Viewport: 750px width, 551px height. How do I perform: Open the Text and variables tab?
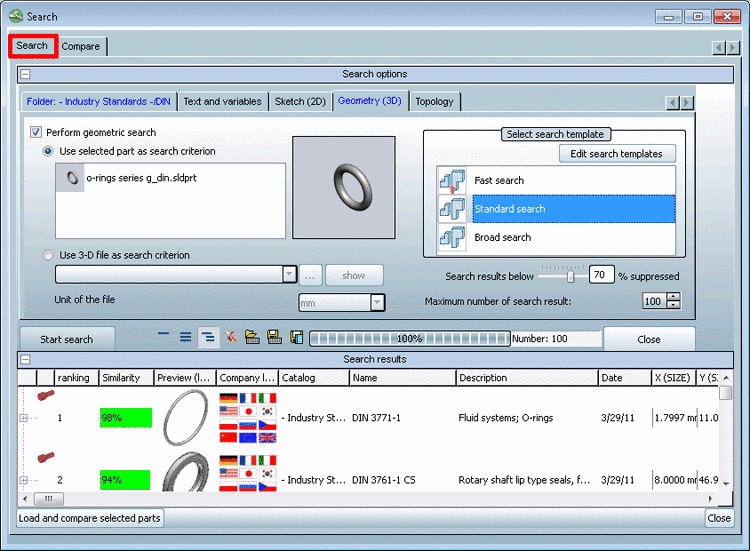(222, 101)
